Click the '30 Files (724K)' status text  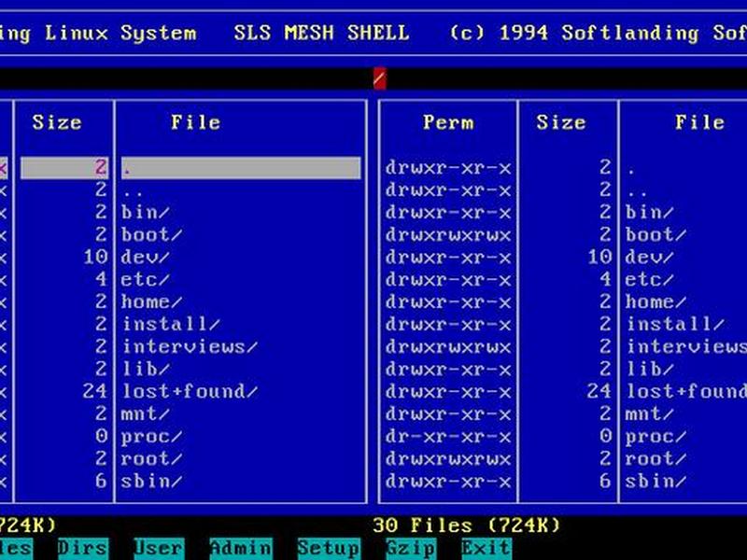pos(467,525)
